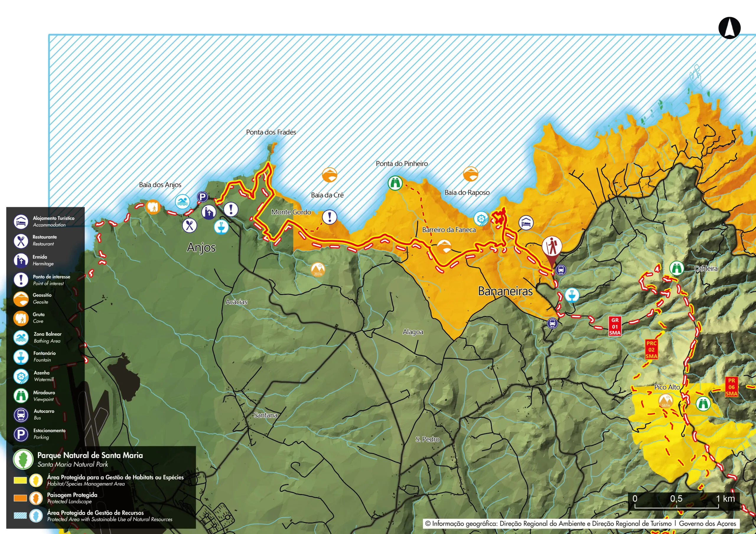Viewport: 756px width, 534px height.
Task: Click the viewpoint icon beside the Caldeira label
Action: coord(677,268)
